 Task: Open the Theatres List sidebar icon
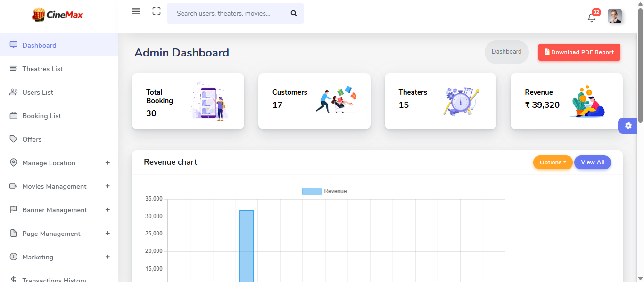click(x=14, y=69)
